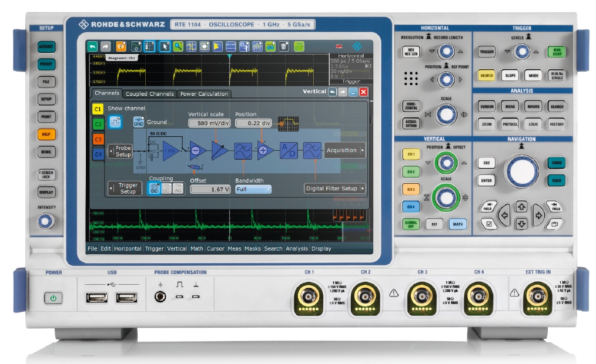This screenshot has width=596, height=364.
Task: Toggle the SIGNAL OFF hardware key
Action: pyautogui.click(x=411, y=224)
